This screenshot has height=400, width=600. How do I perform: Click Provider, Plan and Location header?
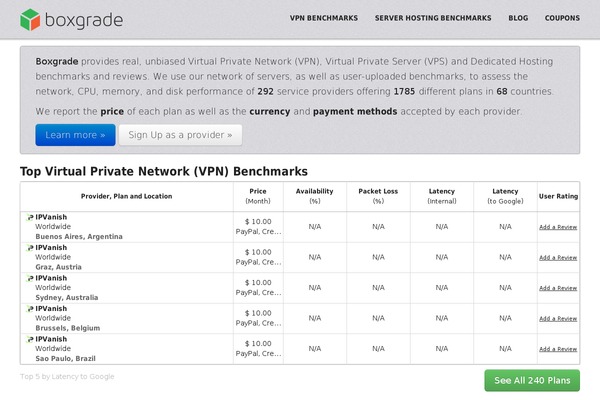[x=126, y=196]
